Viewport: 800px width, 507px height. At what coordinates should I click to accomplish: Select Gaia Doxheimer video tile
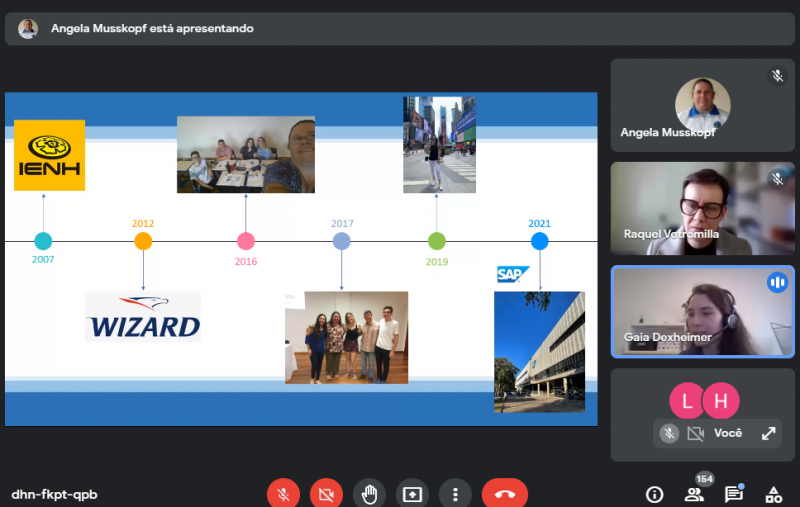tap(703, 312)
